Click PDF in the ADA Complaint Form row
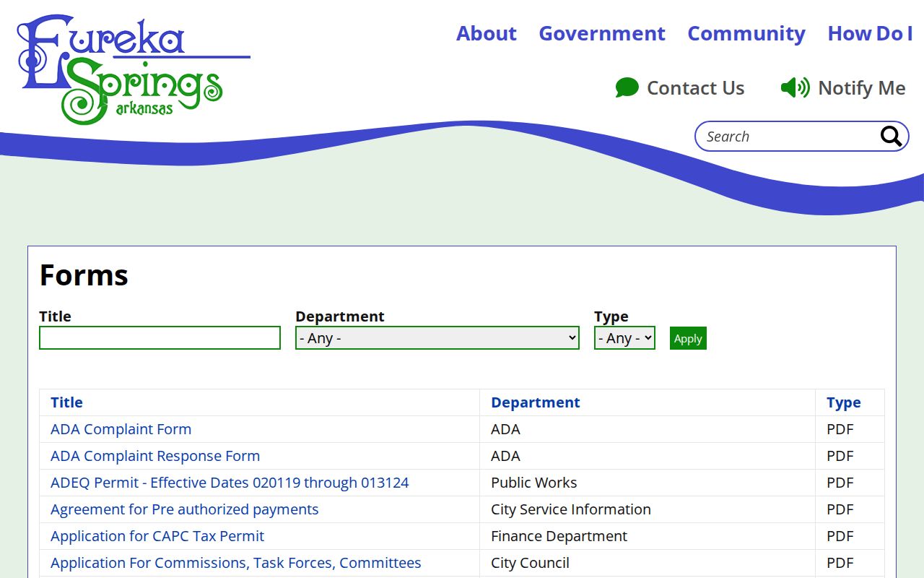924x578 pixels. (x=840, y=429)
